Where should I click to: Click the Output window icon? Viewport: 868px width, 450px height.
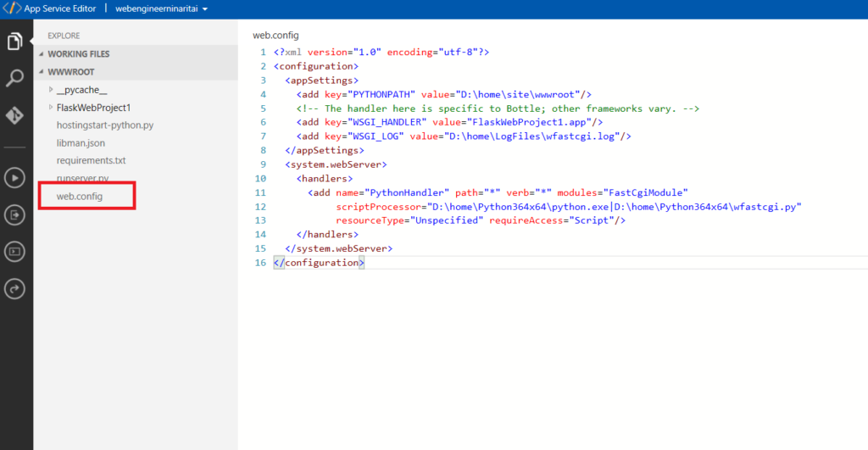[15, 214]
